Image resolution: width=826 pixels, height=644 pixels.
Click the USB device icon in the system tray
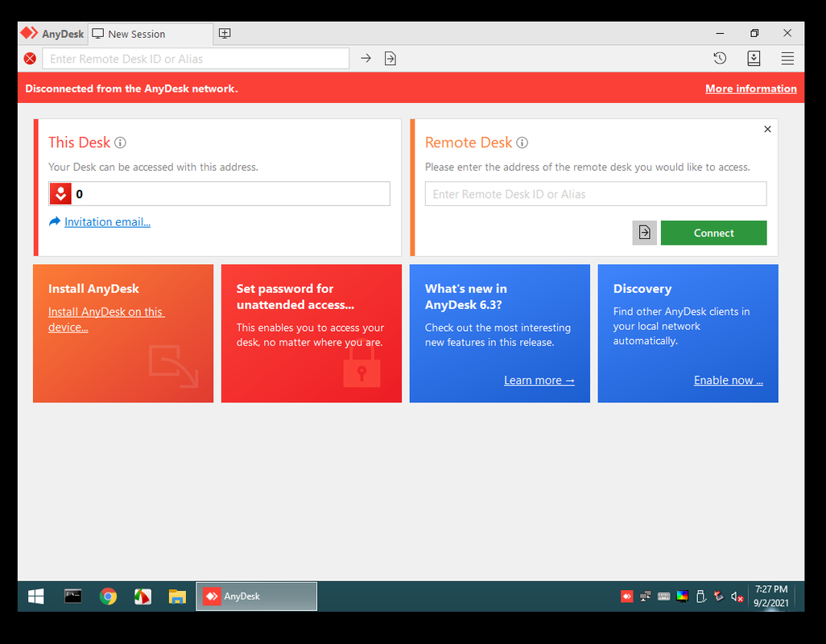click(x=700, y=597)
